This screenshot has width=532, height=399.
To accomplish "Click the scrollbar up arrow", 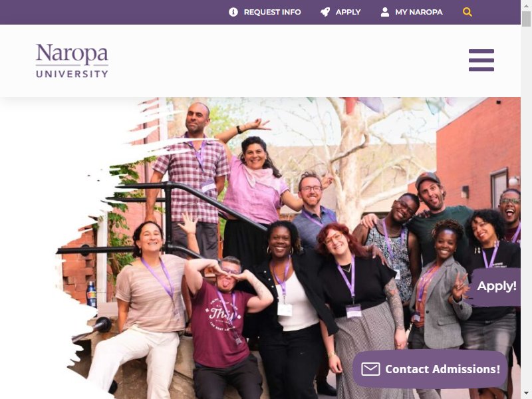I will (x=526, y=5).
